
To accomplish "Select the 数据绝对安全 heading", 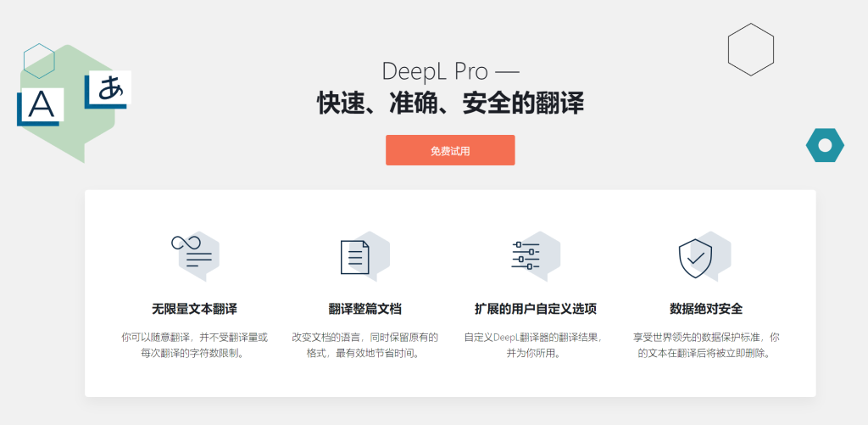I will (x=705, y=308).
